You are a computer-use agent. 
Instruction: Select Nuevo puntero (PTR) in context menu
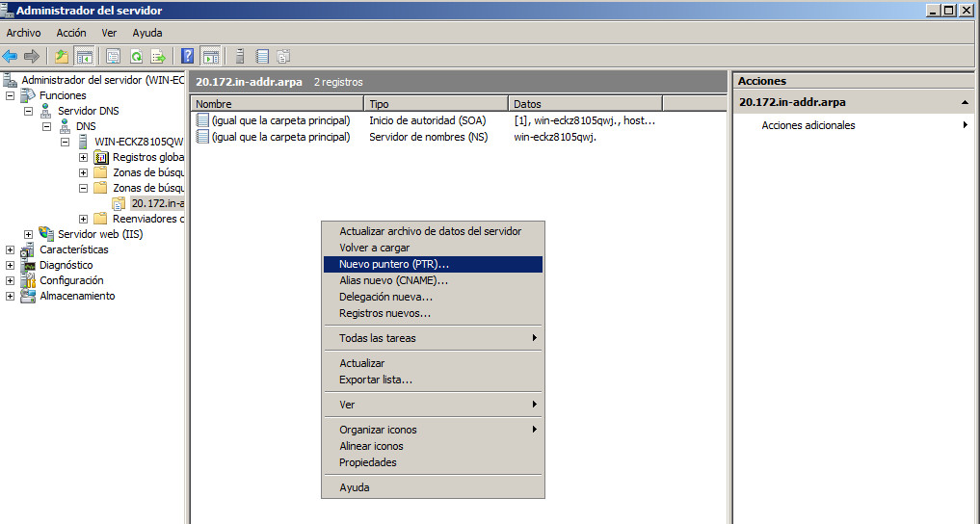(x=394, y=264)
